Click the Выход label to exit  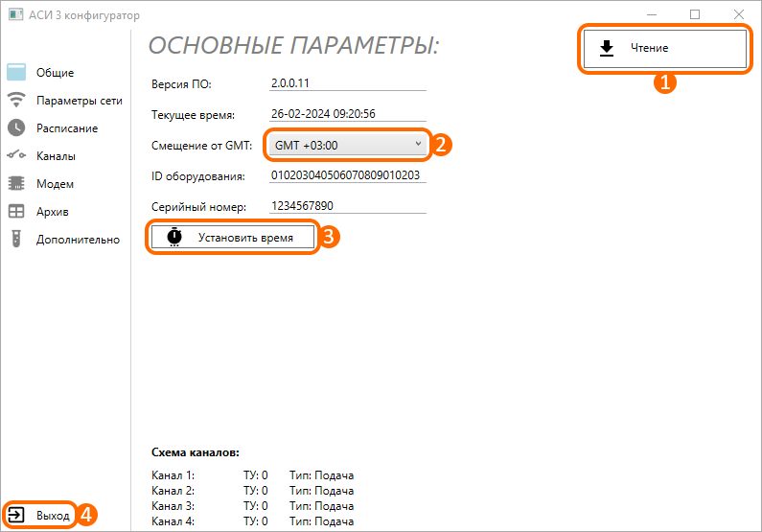click(53, 515)
